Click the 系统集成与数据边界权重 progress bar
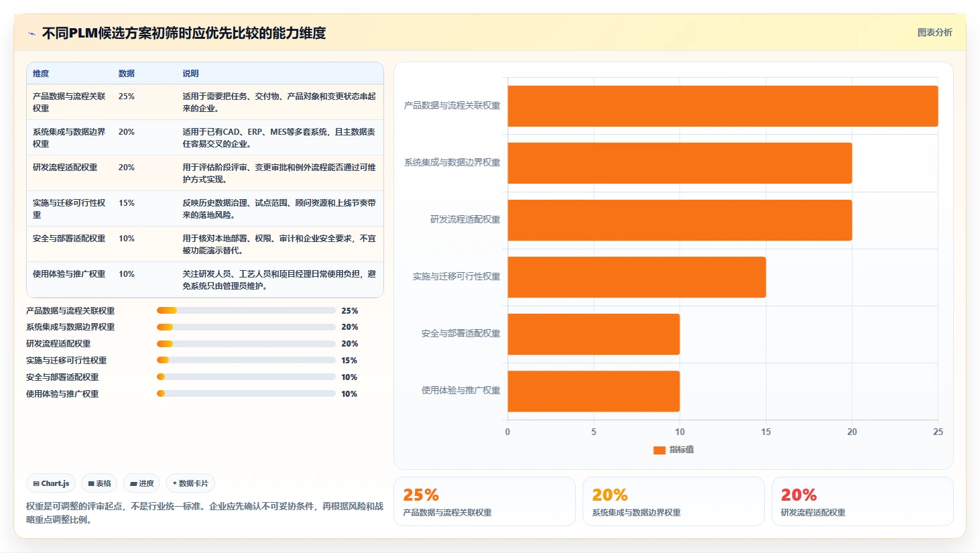The width and height of the screenshot is (980, 553). tap(246, 327)
